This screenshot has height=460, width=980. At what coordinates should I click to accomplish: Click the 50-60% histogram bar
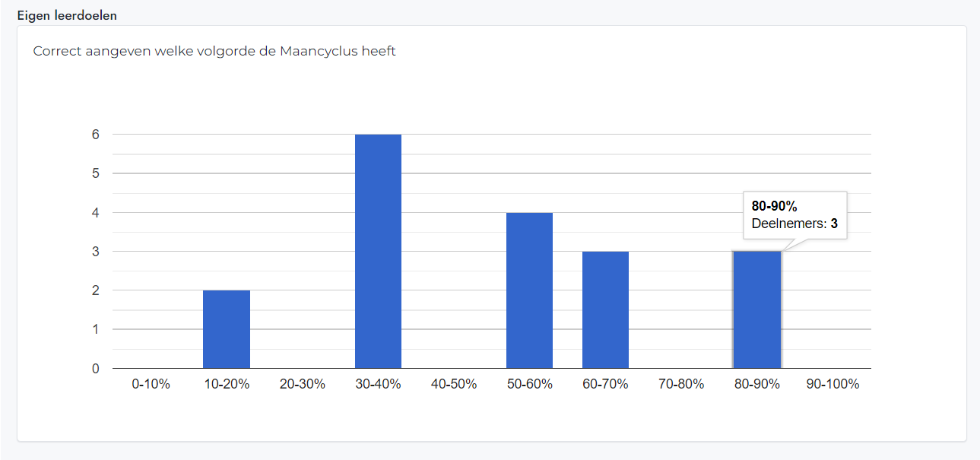pos(529,290)
